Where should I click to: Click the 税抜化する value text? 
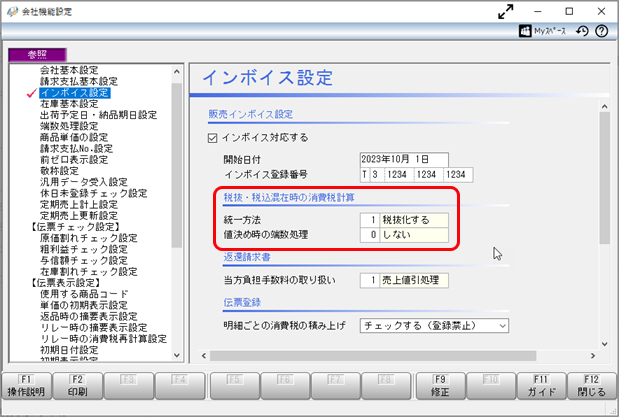(406, 220)
